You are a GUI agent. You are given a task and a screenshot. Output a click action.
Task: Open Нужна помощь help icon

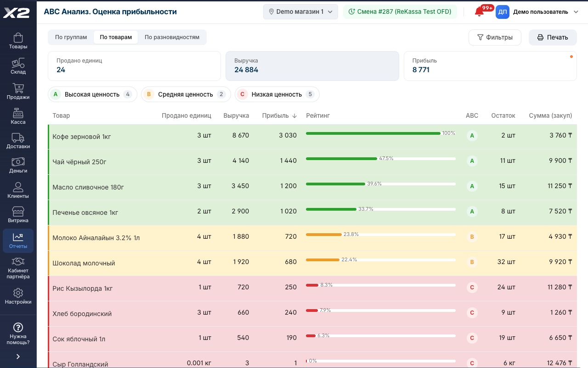pos(18,333)
